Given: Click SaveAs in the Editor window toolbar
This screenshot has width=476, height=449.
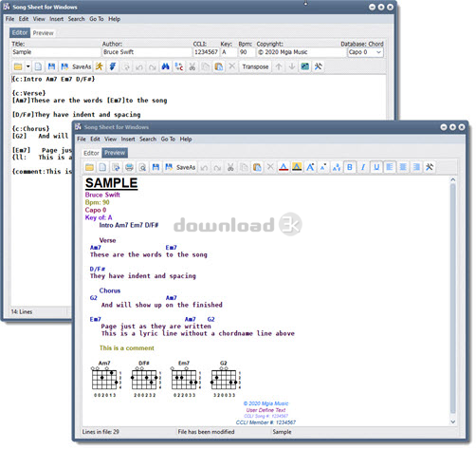Looking at the screenshot, I should (77, 66).
